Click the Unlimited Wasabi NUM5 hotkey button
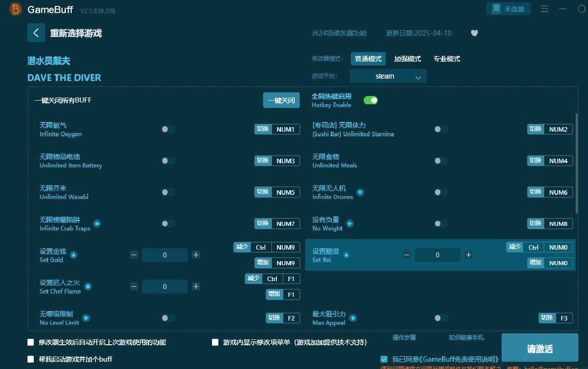 [277, 192]
